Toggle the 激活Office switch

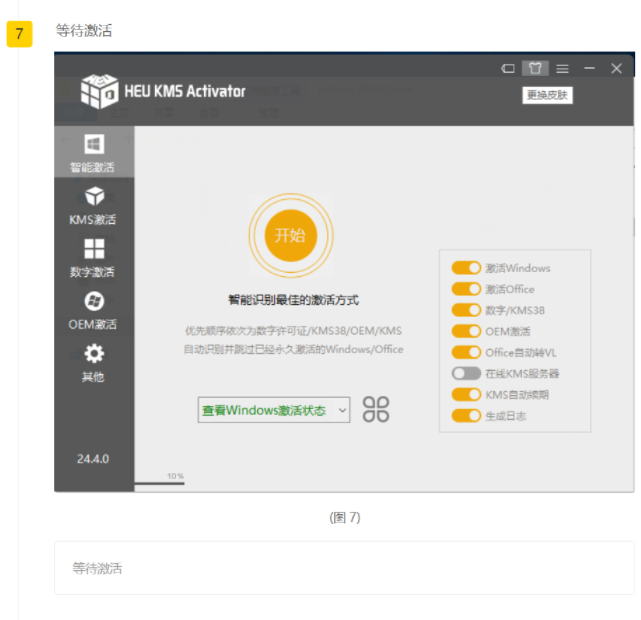pos(466,289)
